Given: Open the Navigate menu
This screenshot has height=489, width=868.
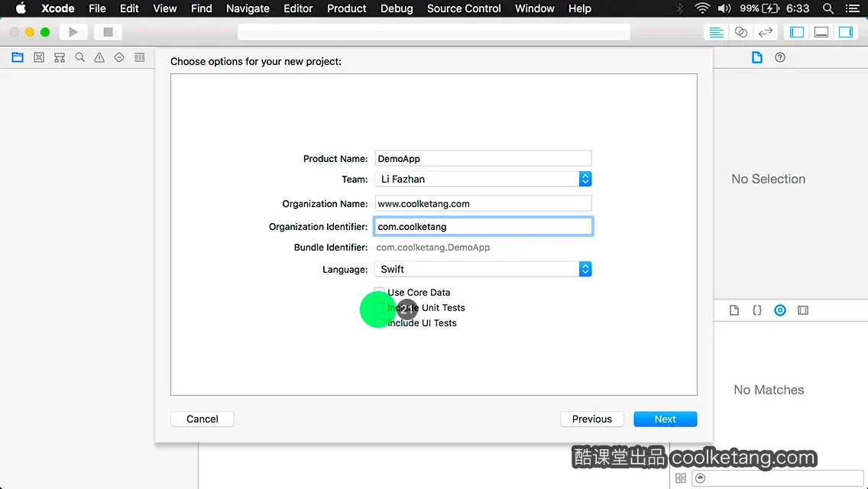Looking at the screenshot, I should click(248, 8).
